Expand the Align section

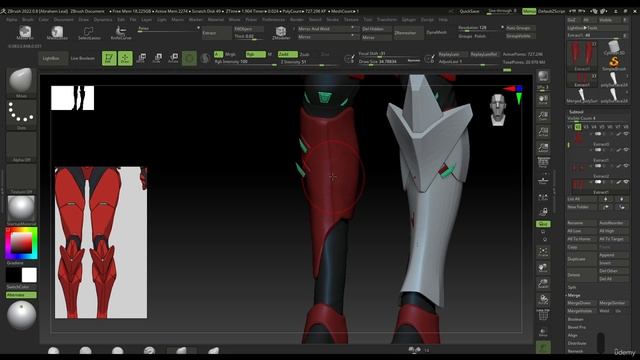(x=572, y=335)
